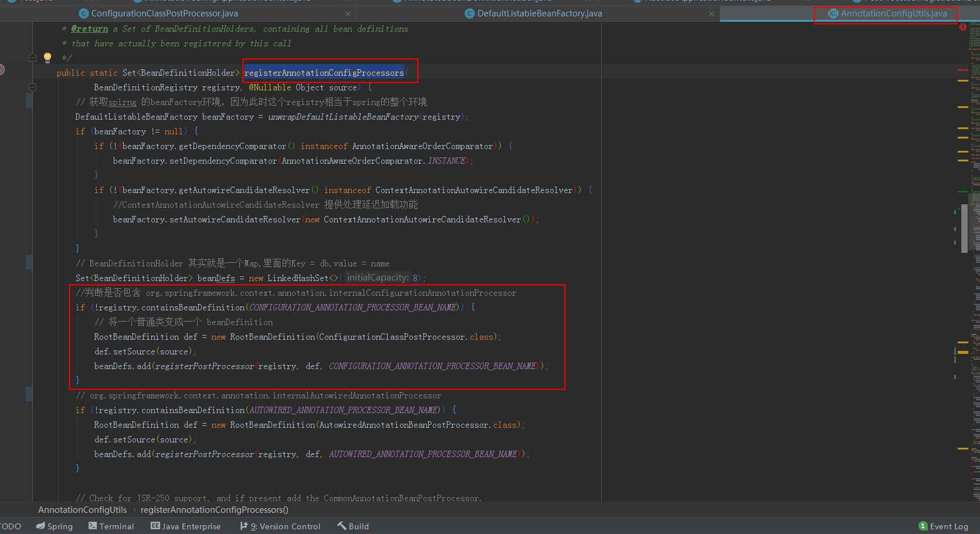Click the red circle icon in the left margin

(x=1, y=69)
